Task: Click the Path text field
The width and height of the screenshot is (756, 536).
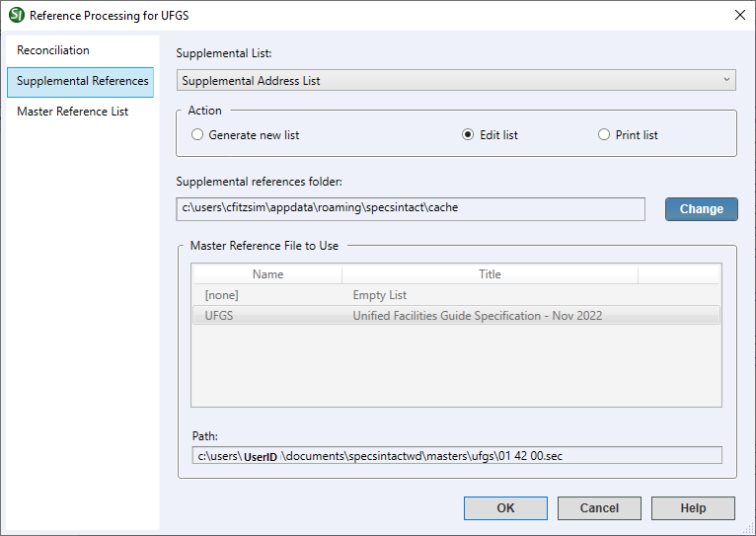Action: point(457,455)
